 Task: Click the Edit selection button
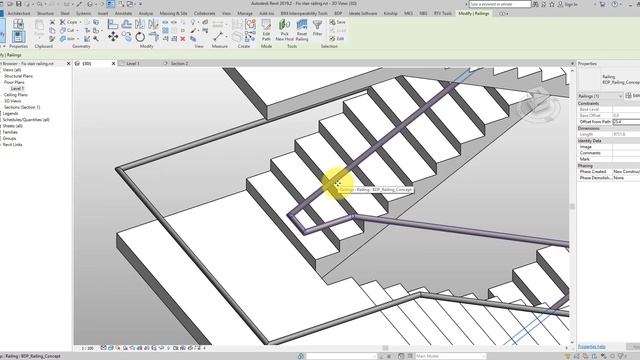pos(337,38)
